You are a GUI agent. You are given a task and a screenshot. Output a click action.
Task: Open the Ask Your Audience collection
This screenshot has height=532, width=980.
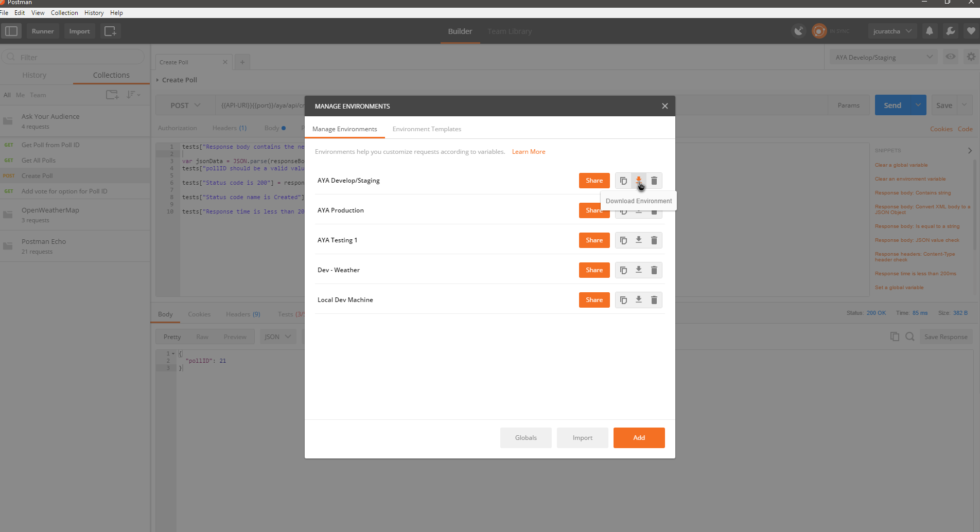pos(75,121)
